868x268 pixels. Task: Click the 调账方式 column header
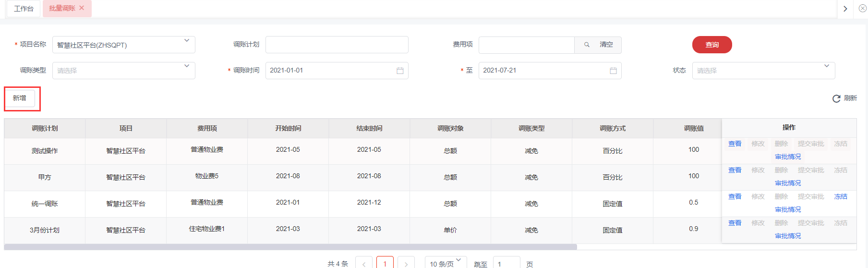coord(613,128)
